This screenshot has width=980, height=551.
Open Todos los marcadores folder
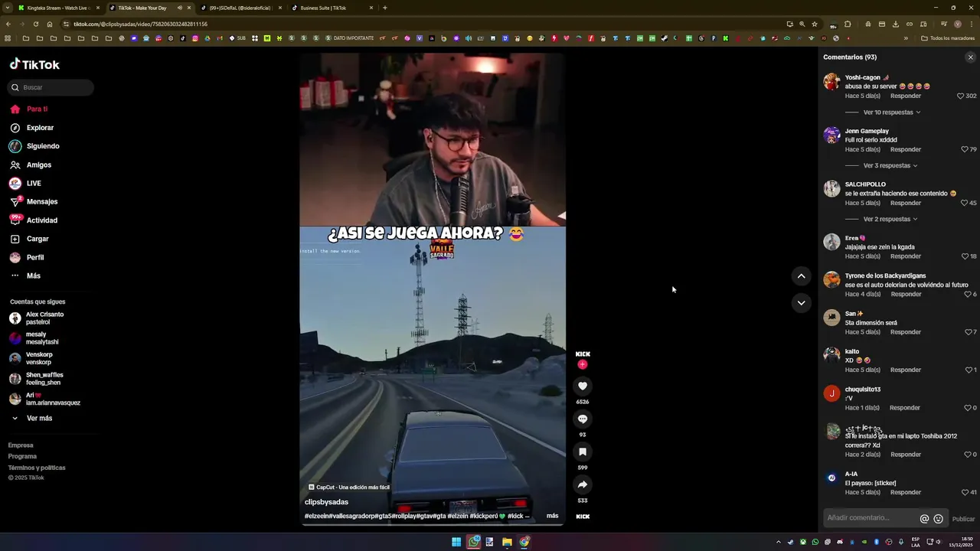click(x=948, y=38)
